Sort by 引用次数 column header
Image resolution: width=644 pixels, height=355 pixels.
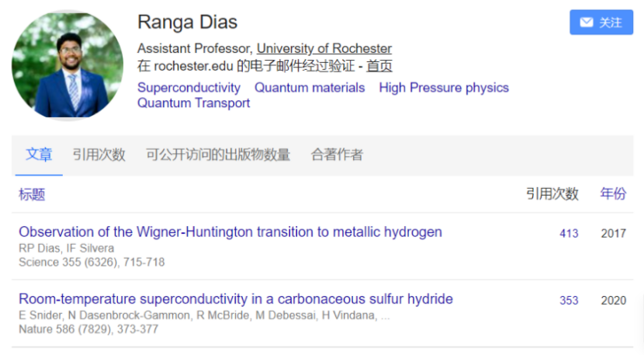click(552, 193)
